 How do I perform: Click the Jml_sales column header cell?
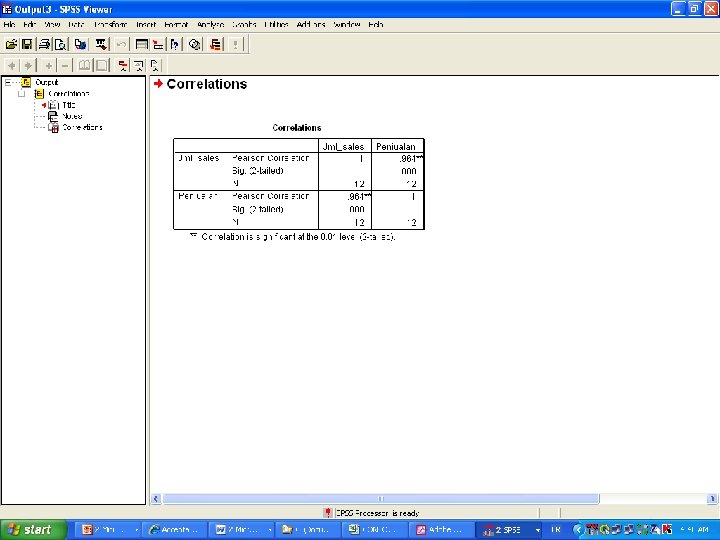(x=344, y=146)
